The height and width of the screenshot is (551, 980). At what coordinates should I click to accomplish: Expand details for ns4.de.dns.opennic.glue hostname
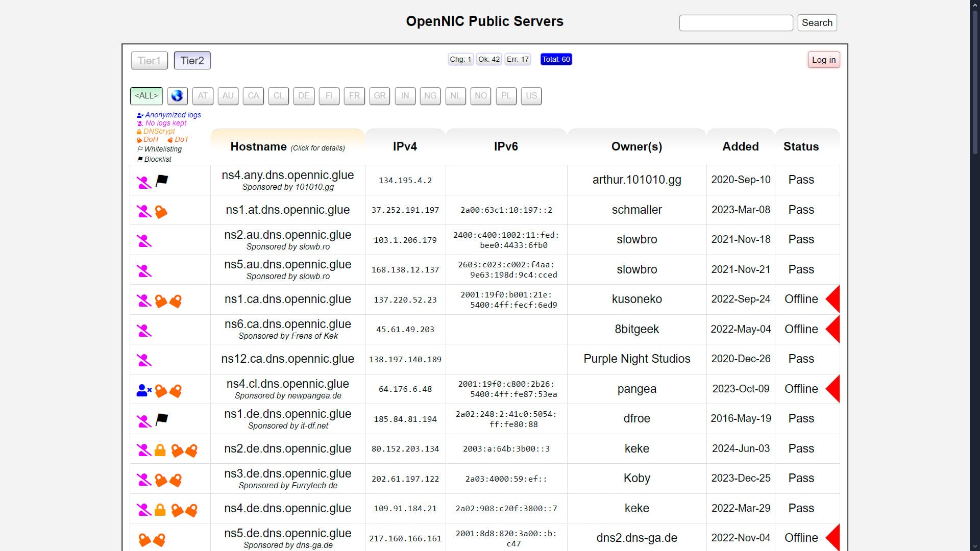click(288, 508)
